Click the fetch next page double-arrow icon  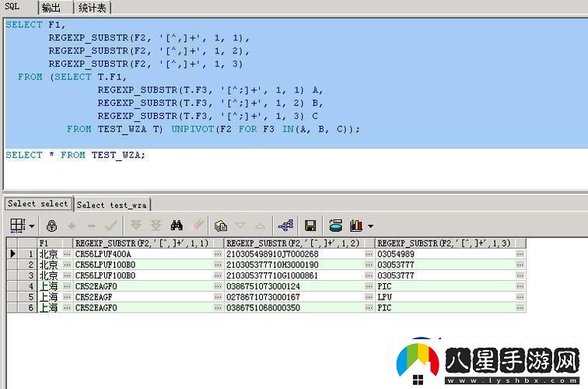click(x=136, y=226)
